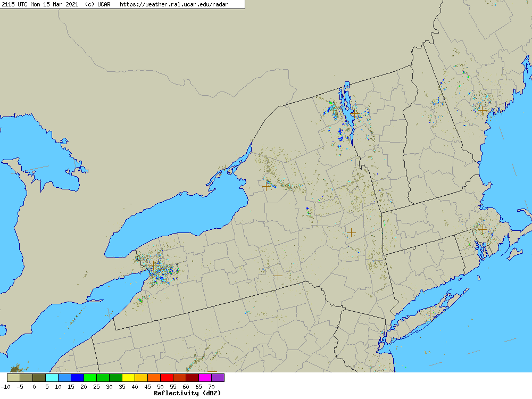Select the bright green 20 dBZ swatch
Viewport: 532px width, 399px height.
pyautogui.click(x=90, y=378)
